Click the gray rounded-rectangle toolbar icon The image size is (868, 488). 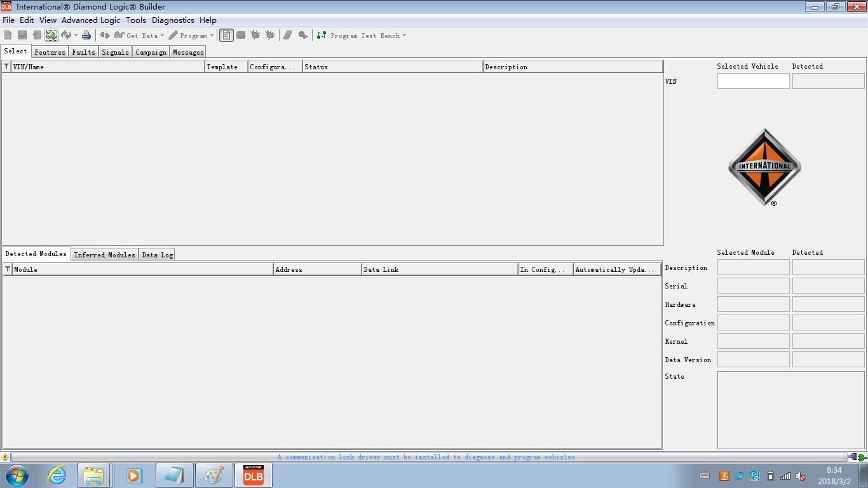point(241,36)
